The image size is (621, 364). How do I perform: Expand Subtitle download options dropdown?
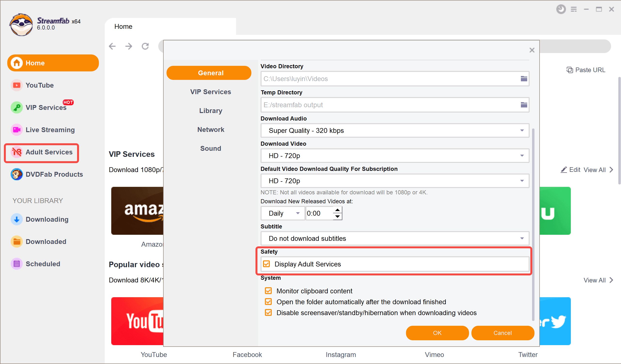coord(523,238)
